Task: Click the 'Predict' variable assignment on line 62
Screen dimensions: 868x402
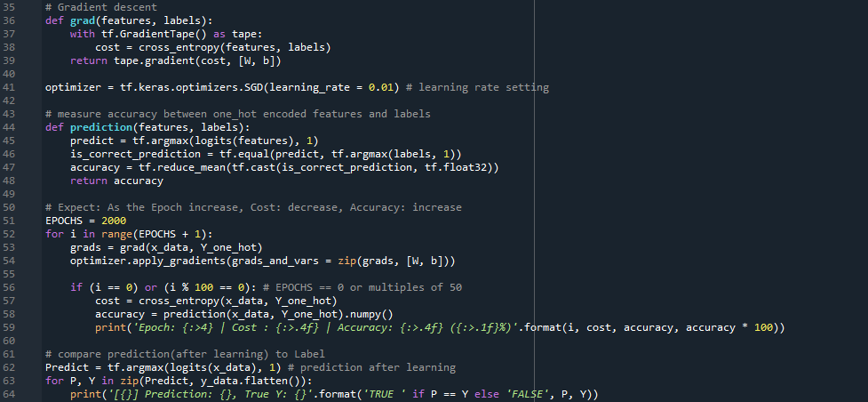Action: [x=67, y=367]
